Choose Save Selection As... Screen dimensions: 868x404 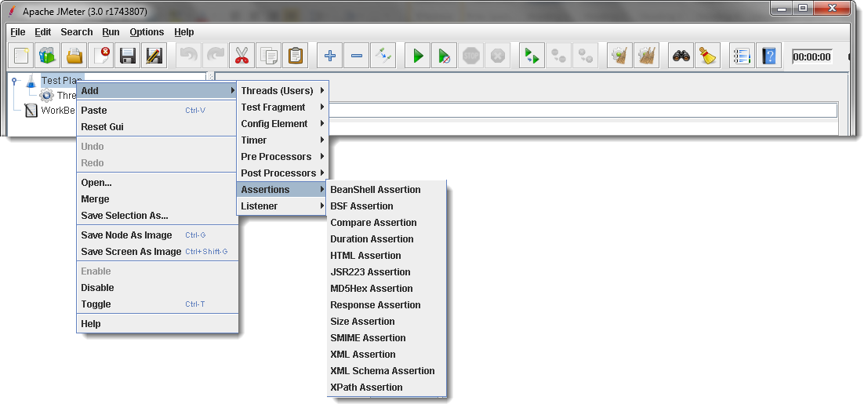[x=158, y=216]
